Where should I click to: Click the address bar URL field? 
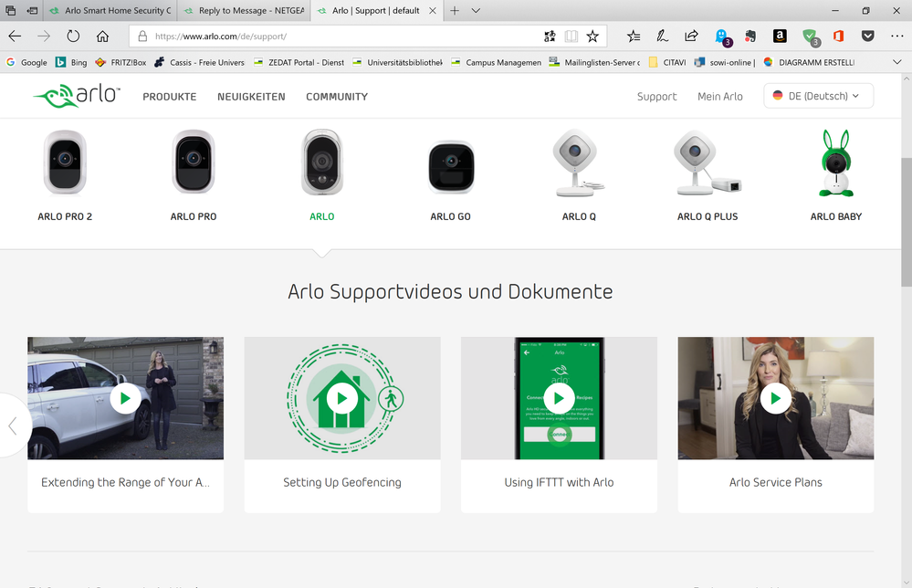[x=343, y=36]
